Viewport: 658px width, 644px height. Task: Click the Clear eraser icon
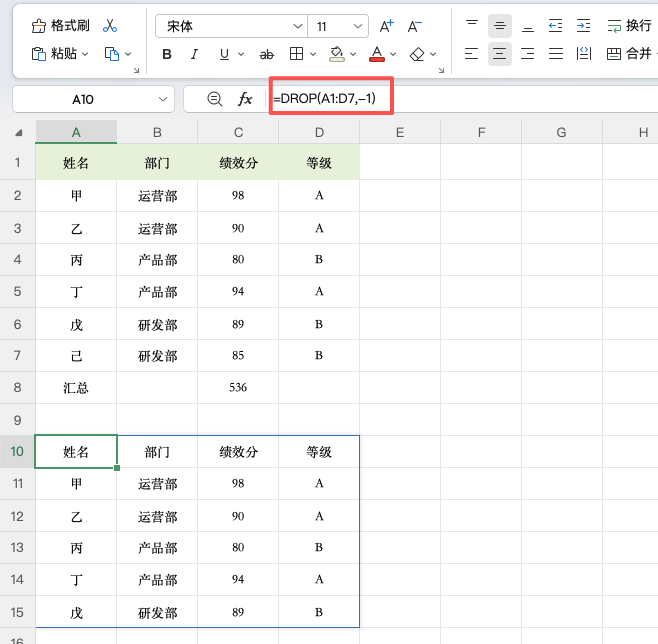(x=417, y=54)
